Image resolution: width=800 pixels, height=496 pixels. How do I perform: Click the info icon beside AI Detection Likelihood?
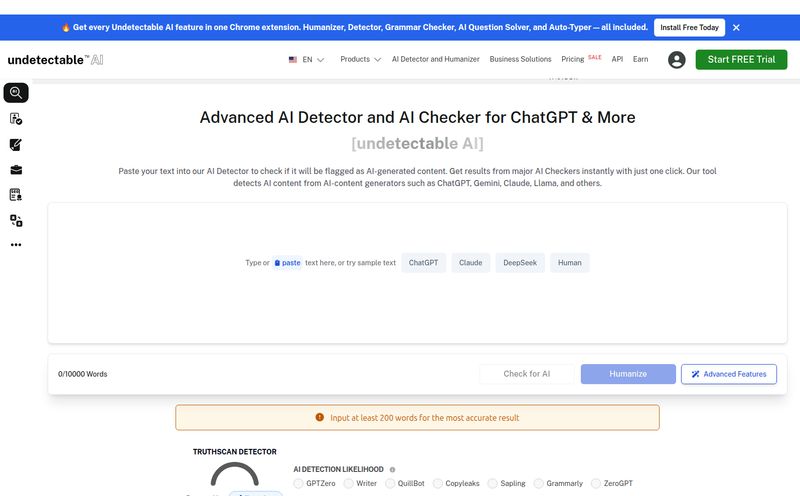coord(392,469)
